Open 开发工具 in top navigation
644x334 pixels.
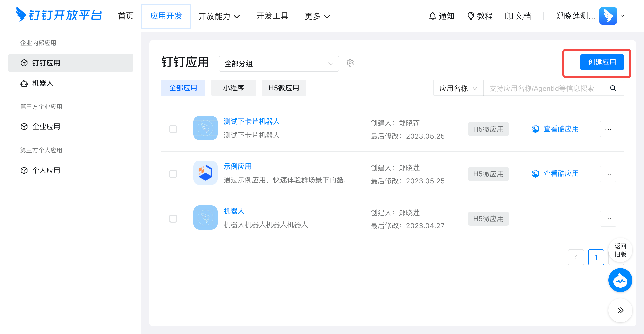[x=272, y=16]
